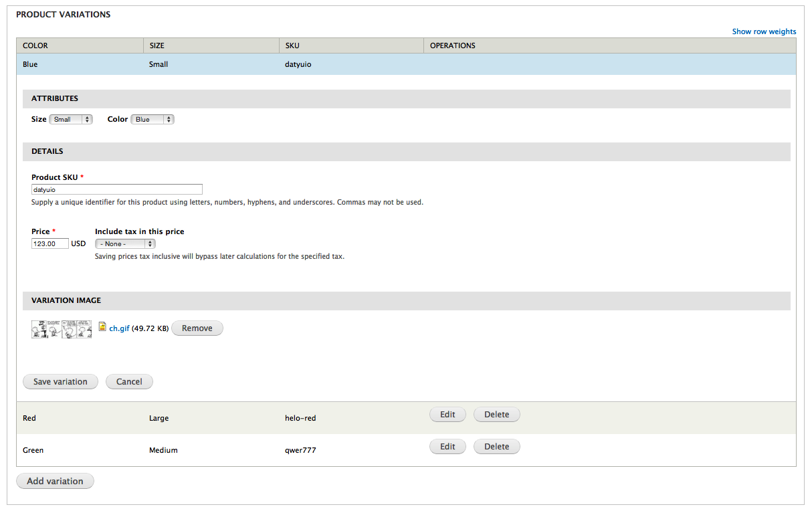Image resolution: width=812 pixels, height=513 pixels.
Task: Open the ch.gif comic thumbnail preview
Action: pos(62,329)
